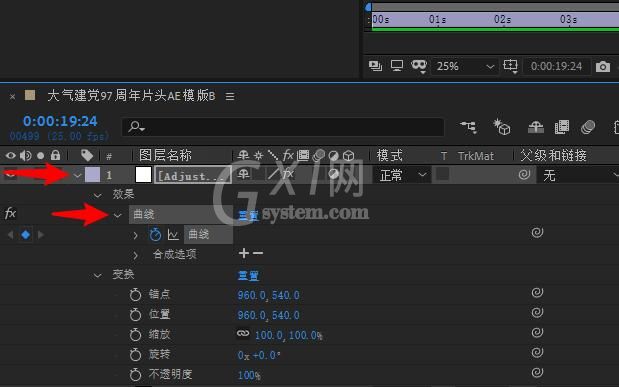Click the 曲线 property pick whip

tap(537, 233)
